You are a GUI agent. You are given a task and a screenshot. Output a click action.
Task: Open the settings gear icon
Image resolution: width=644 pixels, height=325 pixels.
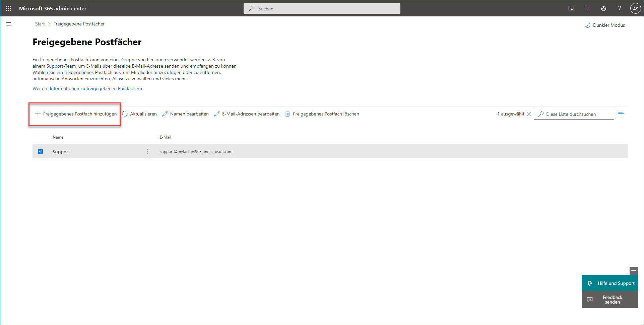[603, 8]
